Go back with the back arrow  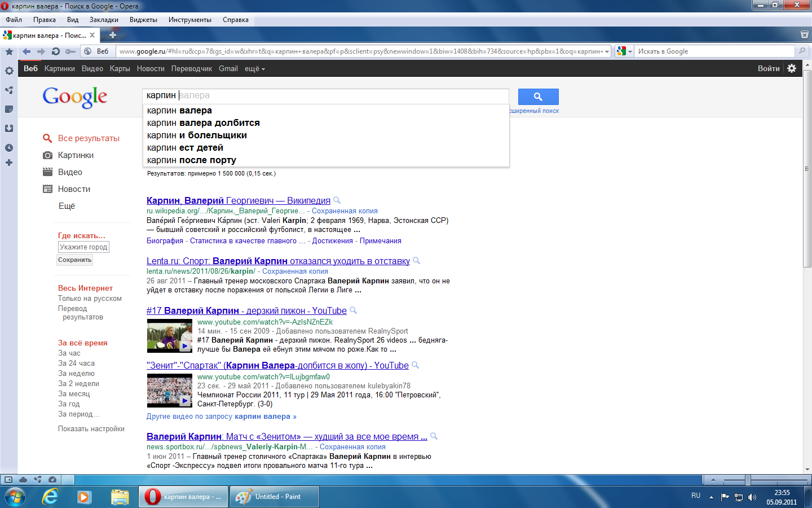pyautogui.click(x=27, y=51)
